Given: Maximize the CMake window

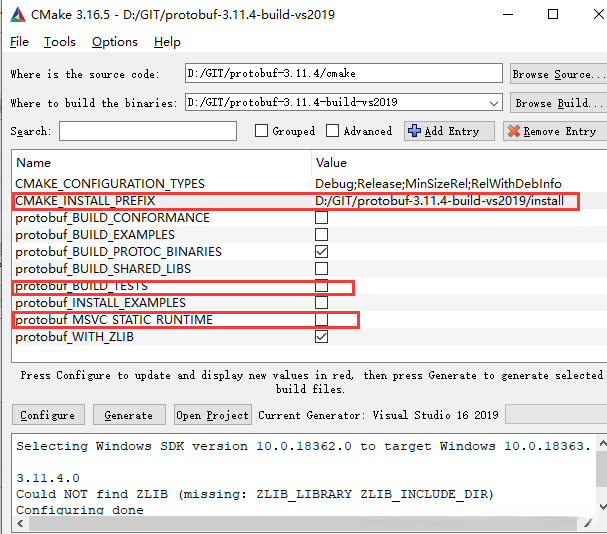Looking at the screenshot, I should coord(553,14).
